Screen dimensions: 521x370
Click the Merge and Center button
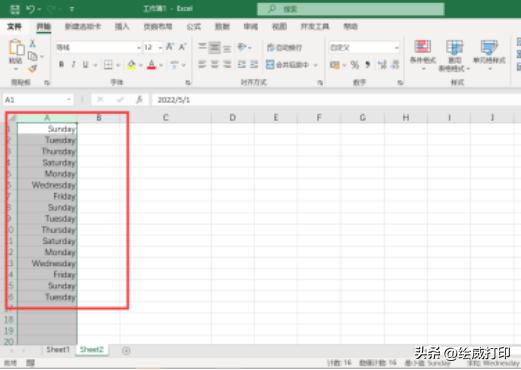click(x=288, y=64)
